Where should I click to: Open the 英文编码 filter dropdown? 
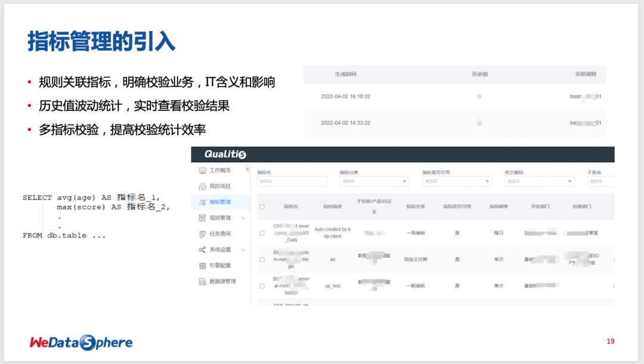pos(539,181)
